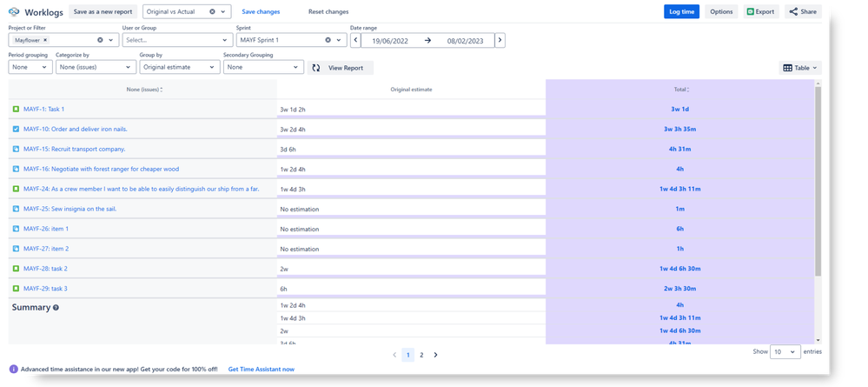Open the Options button
This screenshot has width=868, height=387.
[721, 11]
